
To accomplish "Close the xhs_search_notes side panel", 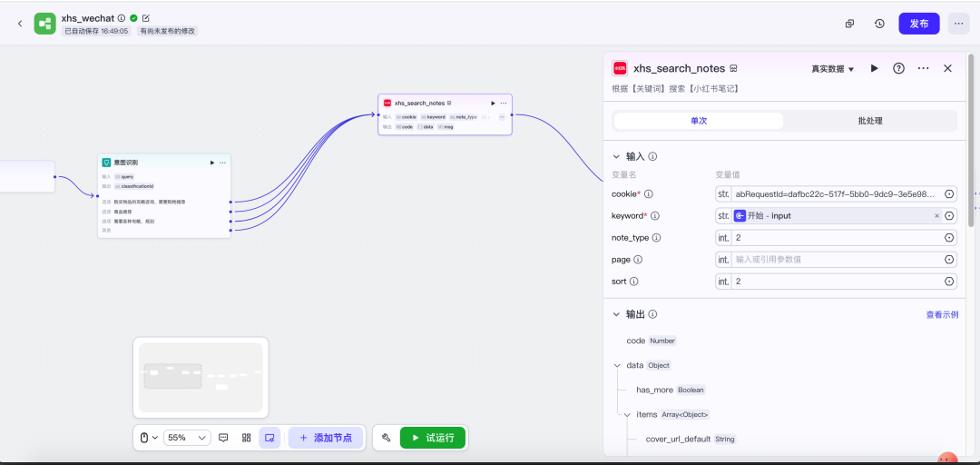I will 947,68.
